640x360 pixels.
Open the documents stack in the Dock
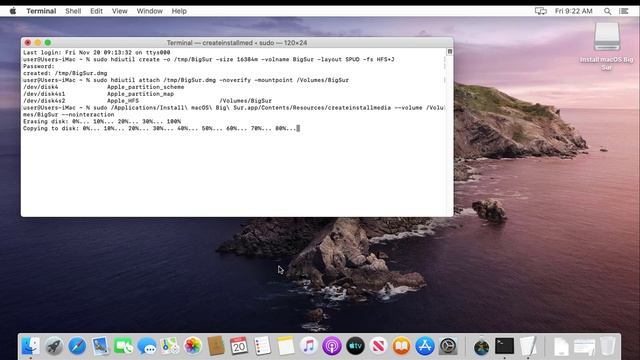pyautogui.click(x=561, y=346)
